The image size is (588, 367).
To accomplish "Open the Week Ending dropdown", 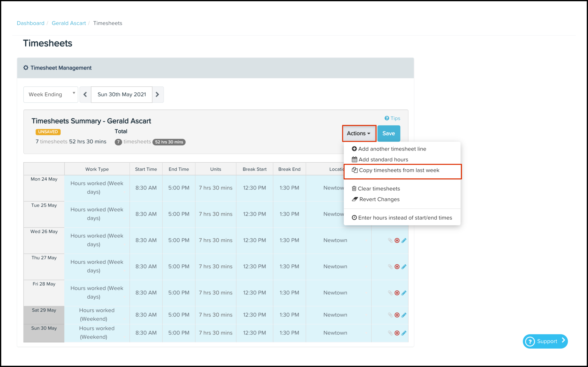I will [51, 94].
